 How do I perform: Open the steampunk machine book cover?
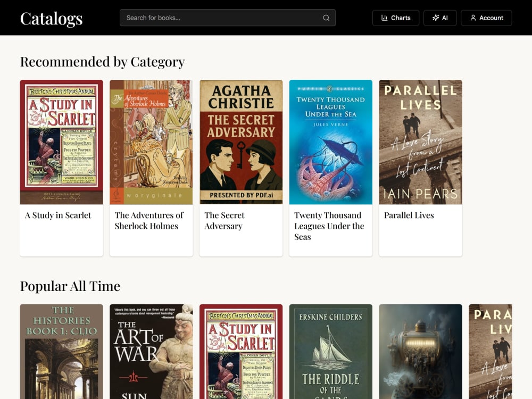(x=420, y=352)
